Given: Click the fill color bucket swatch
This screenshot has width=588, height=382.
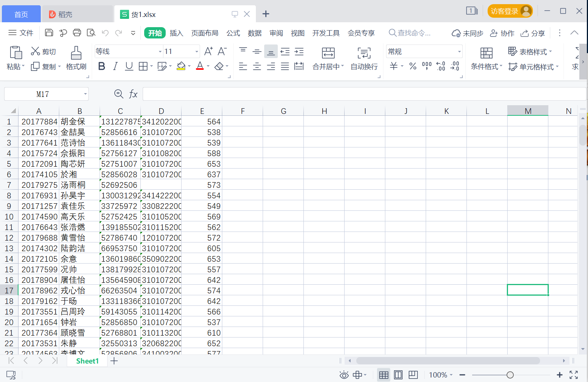Looking at the screenshot, I should pyautogui.click(x=181, y=66).
